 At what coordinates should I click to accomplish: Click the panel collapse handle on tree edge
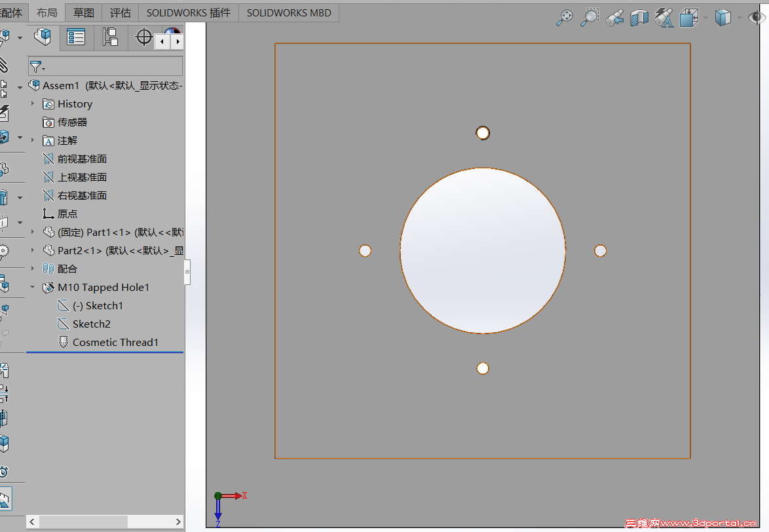[187, 272]
